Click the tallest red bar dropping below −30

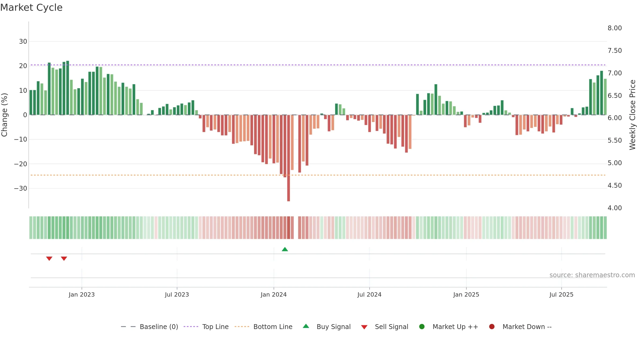pyautogui.click(x=288, y=158)
